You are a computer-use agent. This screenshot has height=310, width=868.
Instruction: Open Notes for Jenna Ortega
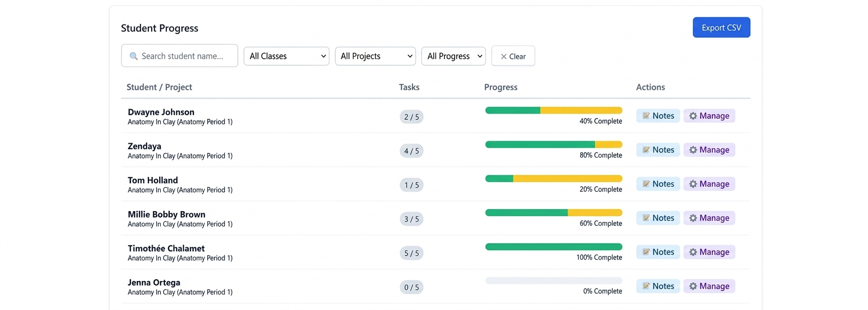[x=658, y=287]
